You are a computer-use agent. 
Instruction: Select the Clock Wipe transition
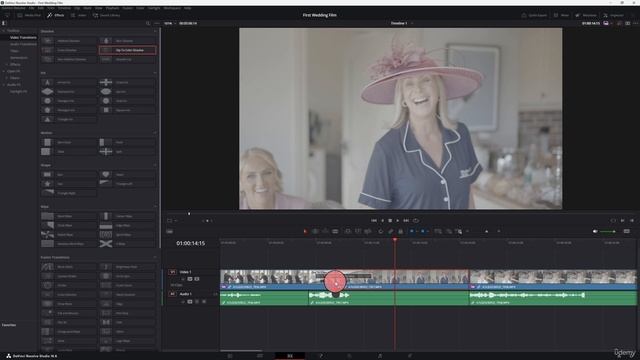click(69, 225)
